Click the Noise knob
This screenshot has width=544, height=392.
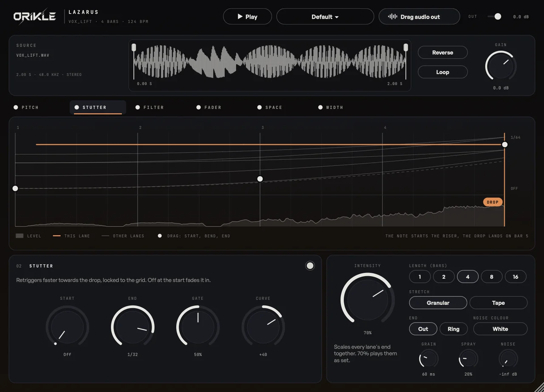point(508,359)
